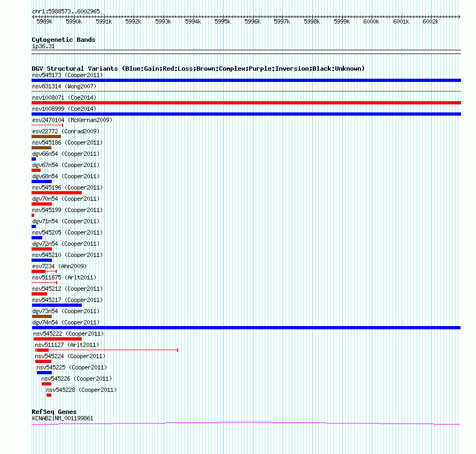Click the small red bar under nsv545228

[49, 395]
